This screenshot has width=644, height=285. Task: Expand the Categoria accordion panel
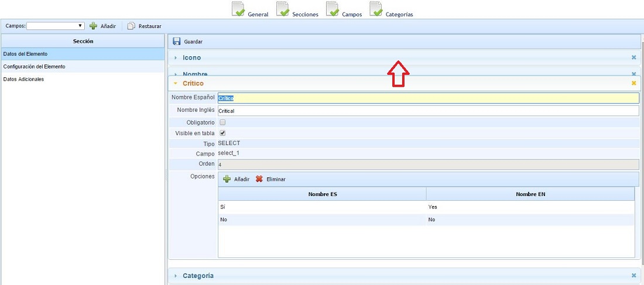point(198,275)
